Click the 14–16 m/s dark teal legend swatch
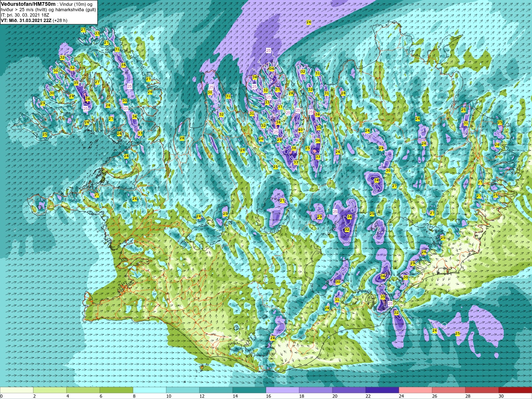The image size is (532, 399). tap(249, 390)
